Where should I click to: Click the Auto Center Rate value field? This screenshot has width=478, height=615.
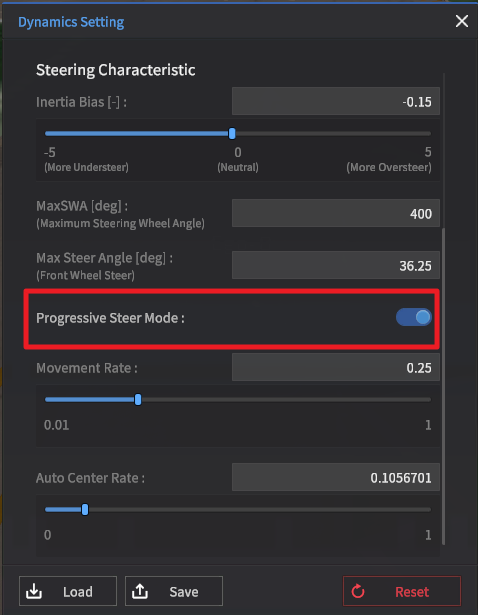336,477
